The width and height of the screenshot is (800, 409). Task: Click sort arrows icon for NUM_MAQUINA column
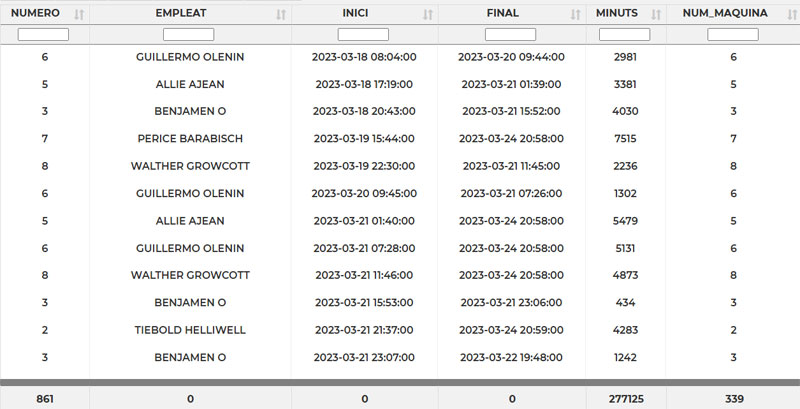tap(787, 14)
